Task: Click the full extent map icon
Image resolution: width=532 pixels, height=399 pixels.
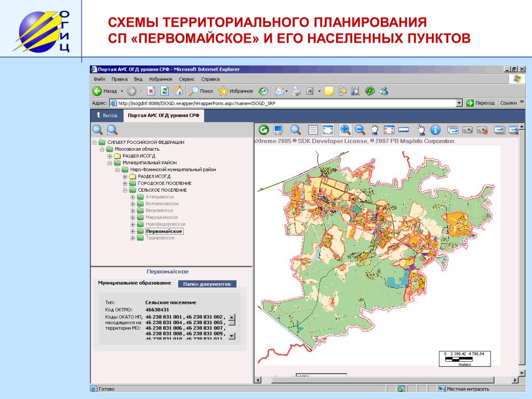Action: click(327, 129)
